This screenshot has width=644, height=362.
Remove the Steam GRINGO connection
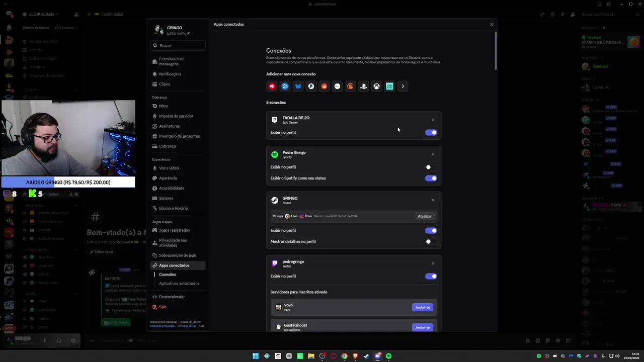click(x=433, y=200)
